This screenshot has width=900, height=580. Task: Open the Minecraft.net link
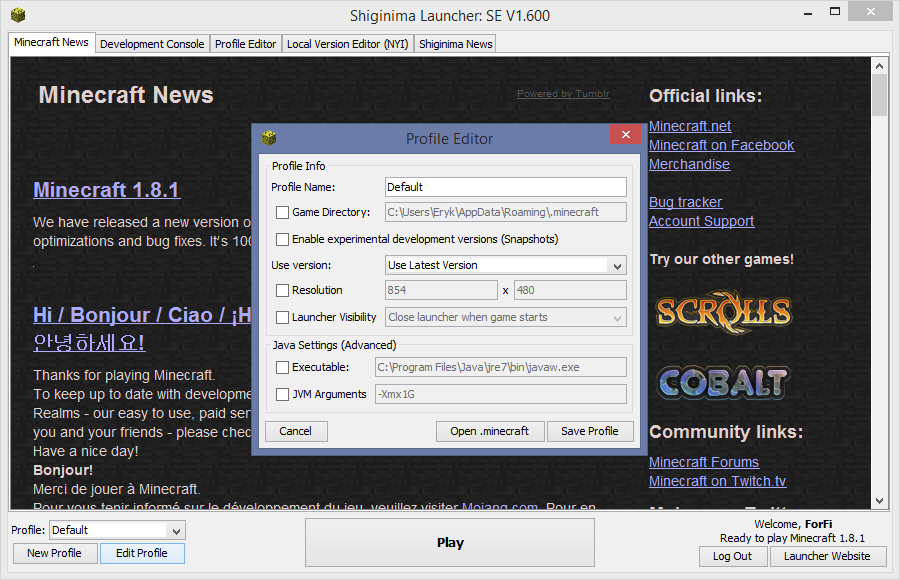click(x=690, y=126)
